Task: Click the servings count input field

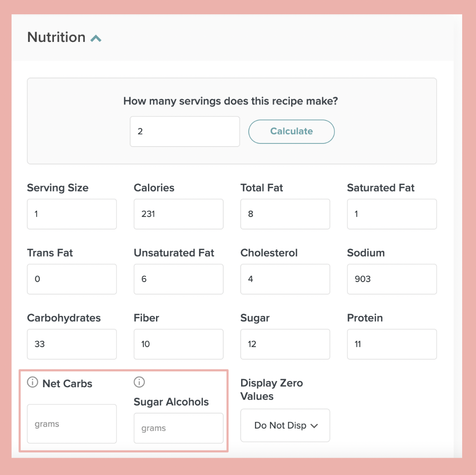Action: (185, 131)
